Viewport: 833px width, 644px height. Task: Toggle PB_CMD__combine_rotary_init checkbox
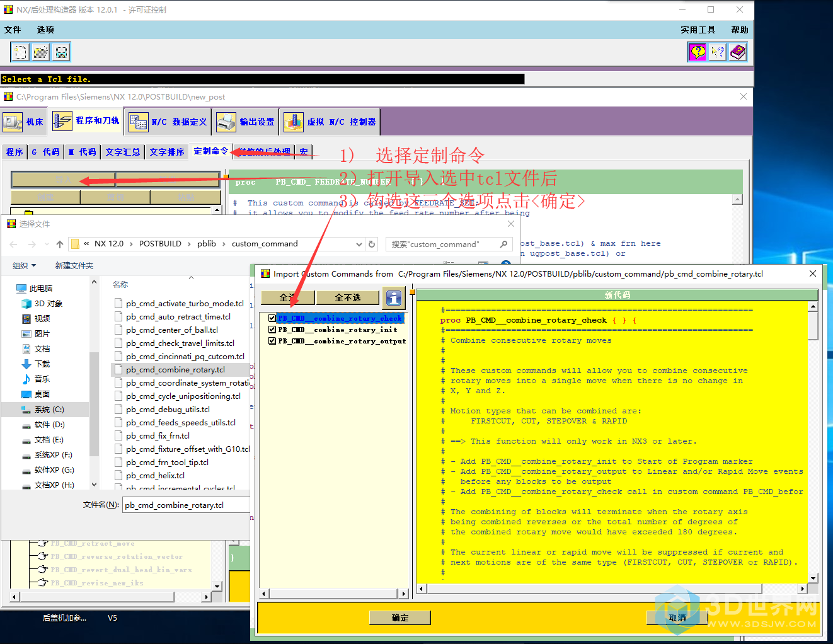point(272,330)
